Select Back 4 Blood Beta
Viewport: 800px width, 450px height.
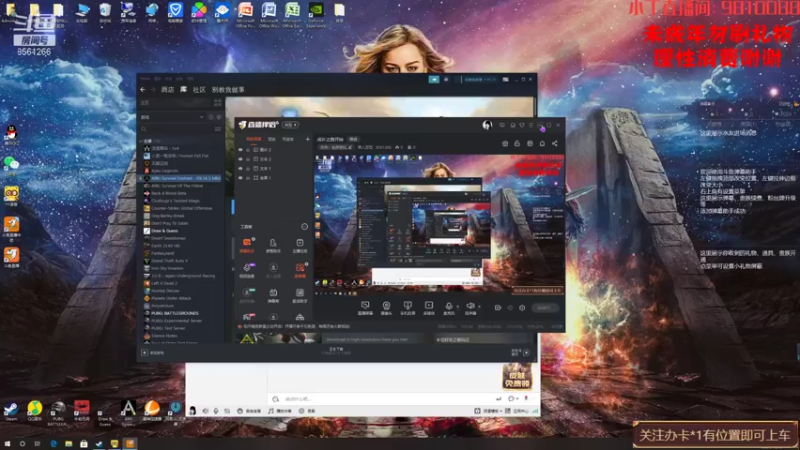point(168,193)
